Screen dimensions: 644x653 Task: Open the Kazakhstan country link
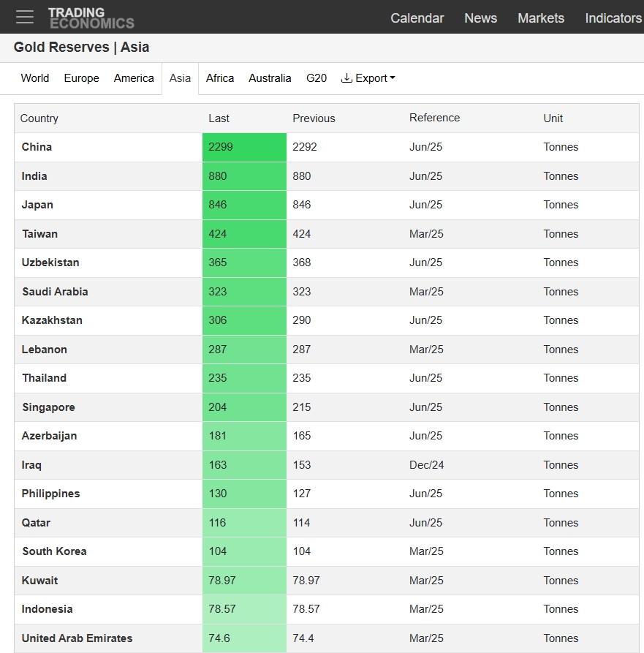coord(52,320)
